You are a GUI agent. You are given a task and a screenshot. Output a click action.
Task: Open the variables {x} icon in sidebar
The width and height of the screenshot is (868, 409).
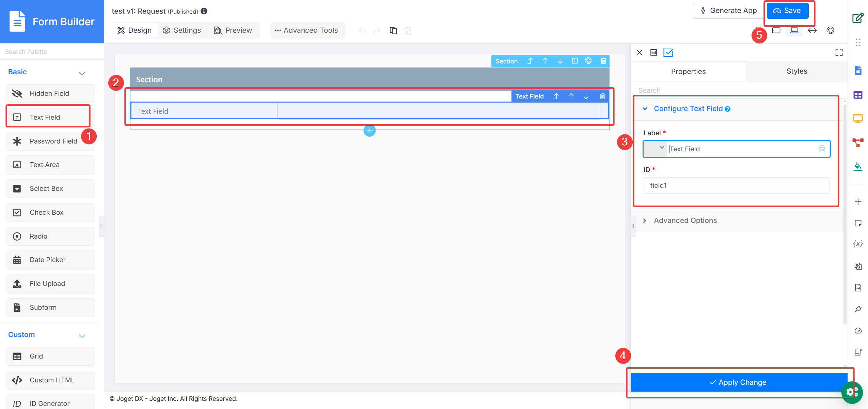pyautogui.click(x=858, y=243)
